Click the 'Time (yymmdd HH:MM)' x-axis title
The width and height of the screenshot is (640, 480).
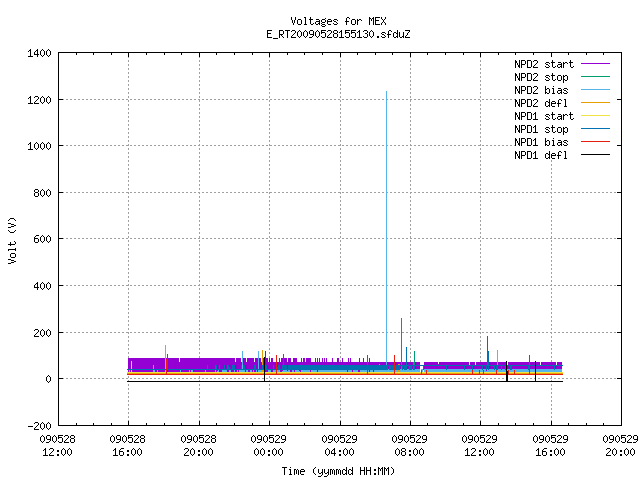tap(338, 471)
